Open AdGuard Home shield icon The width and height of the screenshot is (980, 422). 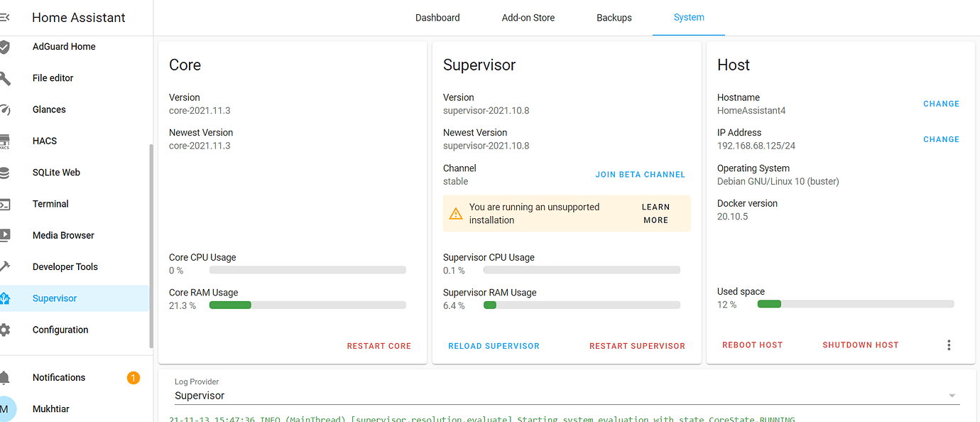[x=4, y=47]
